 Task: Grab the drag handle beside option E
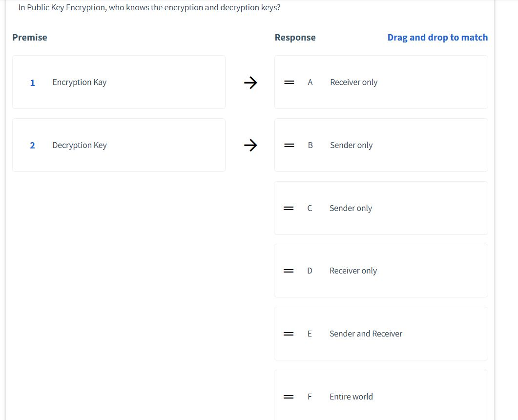click(x=289, y=334)
